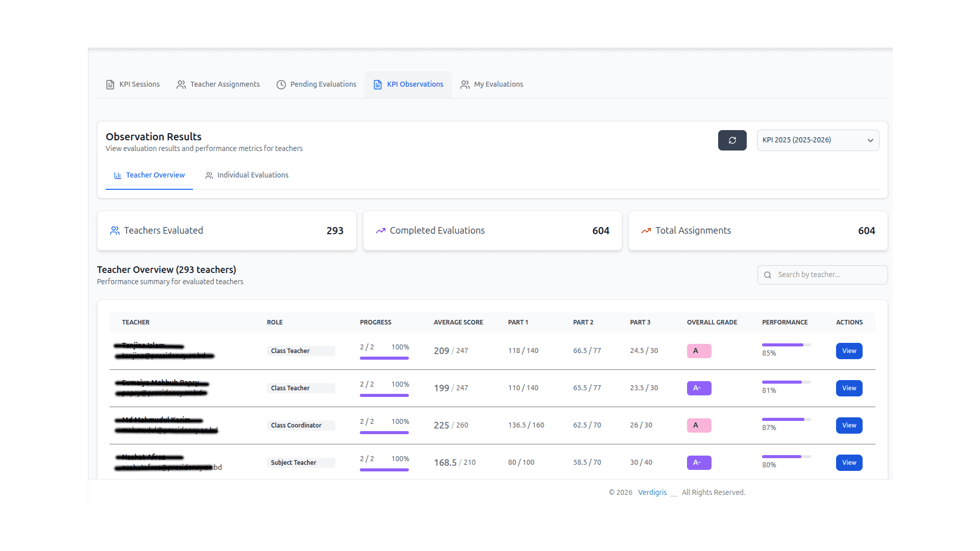Image resolution: width=980 pixels, height=551 pixels.
Task: Click the 85% performance progress bar
Action: point(786,345)
